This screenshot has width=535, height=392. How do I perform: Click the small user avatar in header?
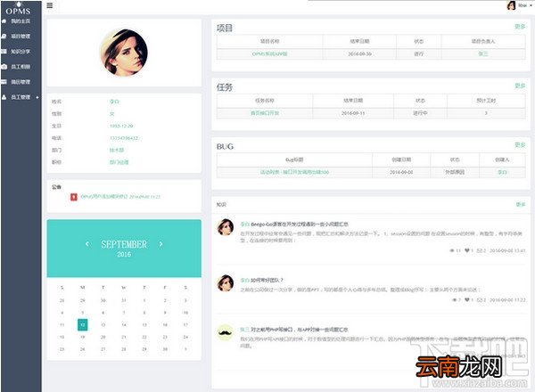point(511,5)
